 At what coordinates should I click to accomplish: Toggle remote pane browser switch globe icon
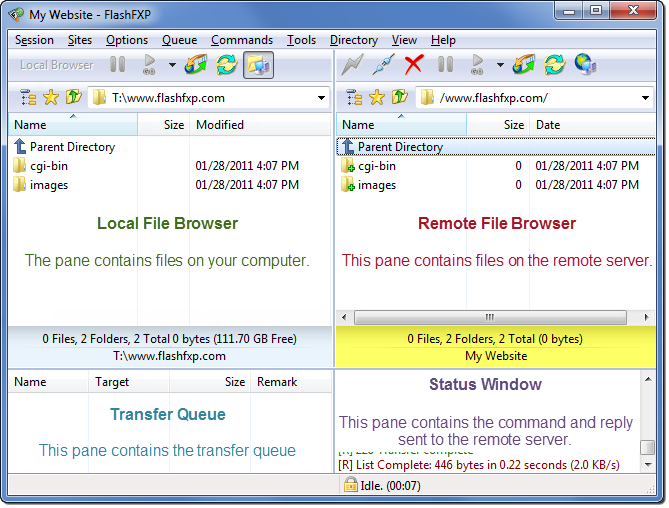click(x=585, y=66)
